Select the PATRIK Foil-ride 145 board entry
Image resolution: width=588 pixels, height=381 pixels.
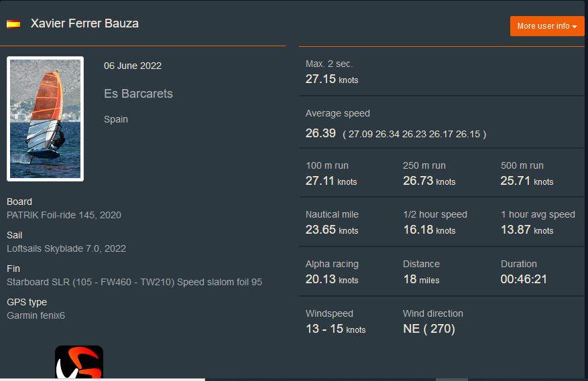point(64,215)
